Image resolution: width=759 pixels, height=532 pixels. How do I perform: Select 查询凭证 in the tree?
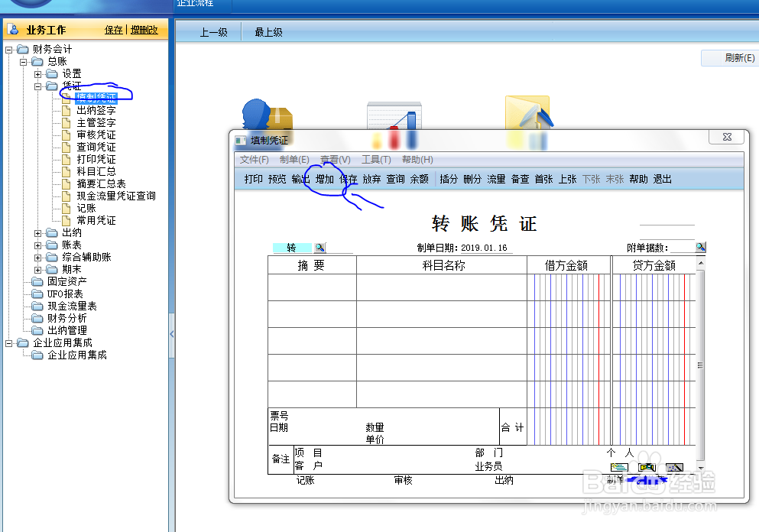pyautogui.click(x=96, y=147)
